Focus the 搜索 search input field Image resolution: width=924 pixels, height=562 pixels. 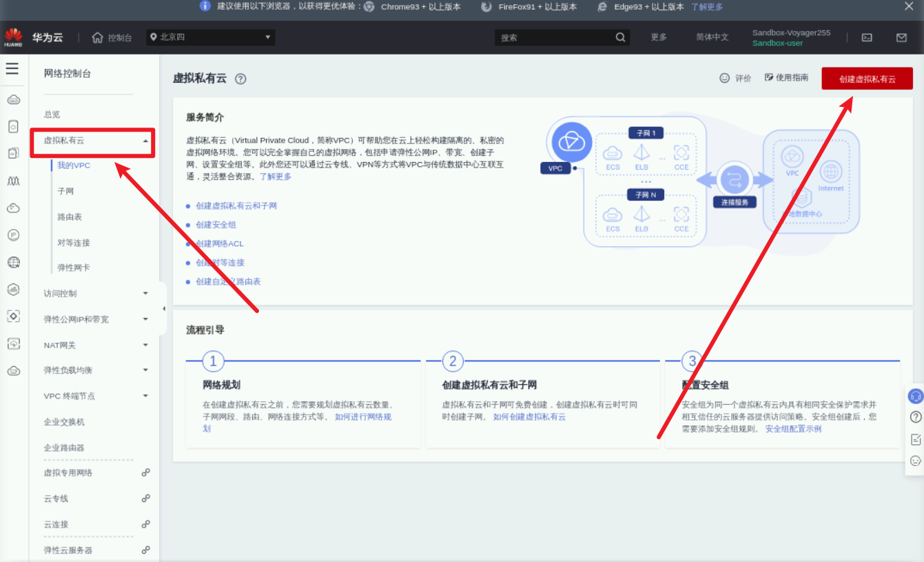tap(553, 37)
